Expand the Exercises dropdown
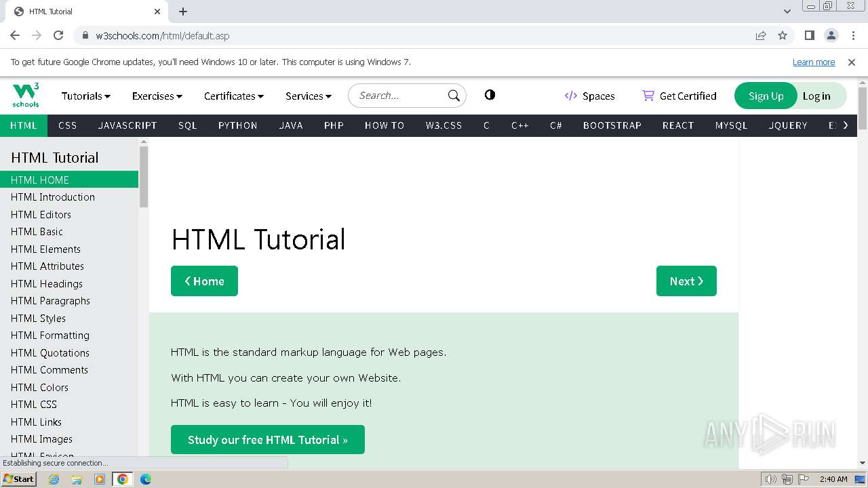868x488 pixels. coord(157,96)
